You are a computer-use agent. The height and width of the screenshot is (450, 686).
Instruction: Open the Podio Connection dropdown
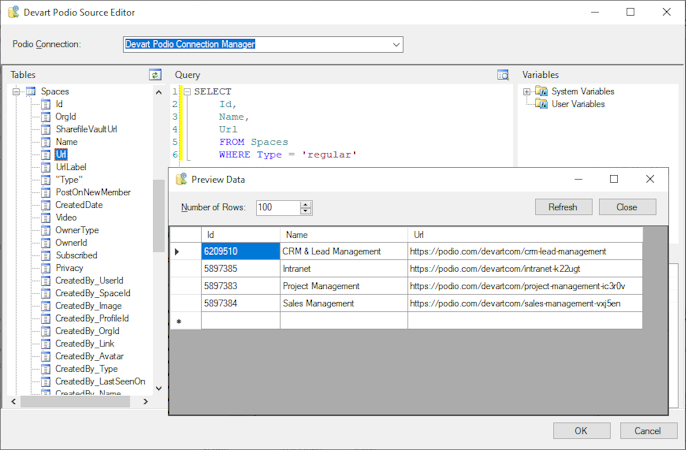point(396,45)
